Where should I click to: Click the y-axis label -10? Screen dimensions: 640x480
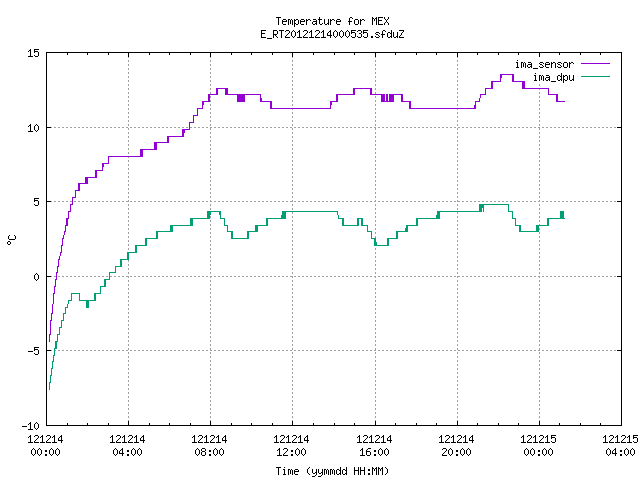coord(31,426)
